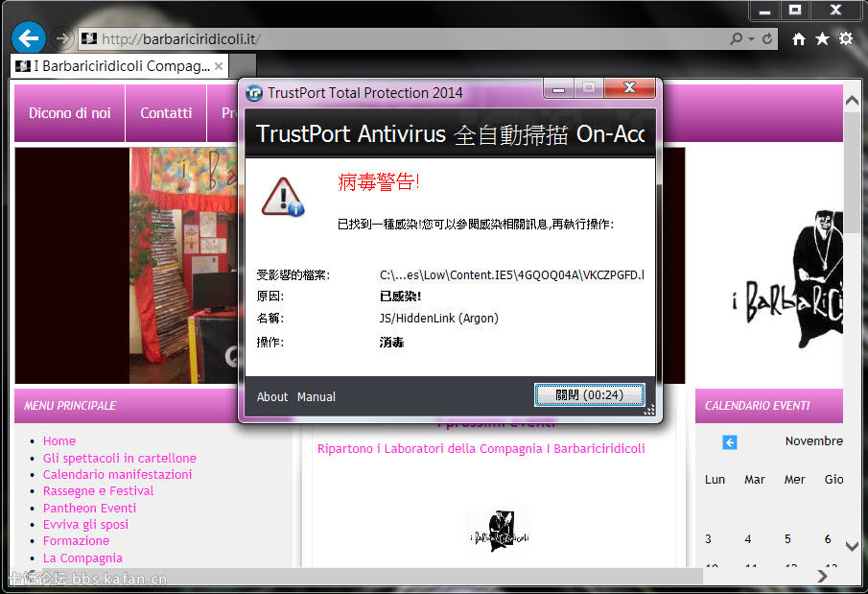Select day 6 in the events calendar

(828, 539)
